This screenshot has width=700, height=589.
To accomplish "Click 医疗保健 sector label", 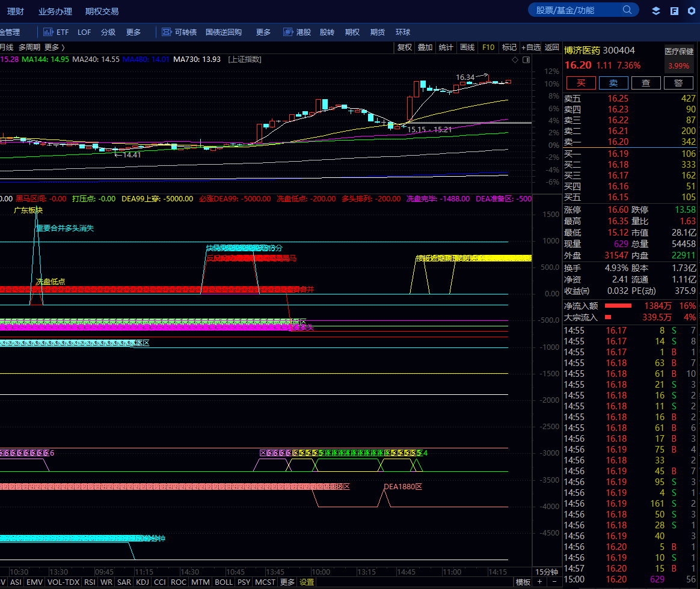I will [679, 51].
